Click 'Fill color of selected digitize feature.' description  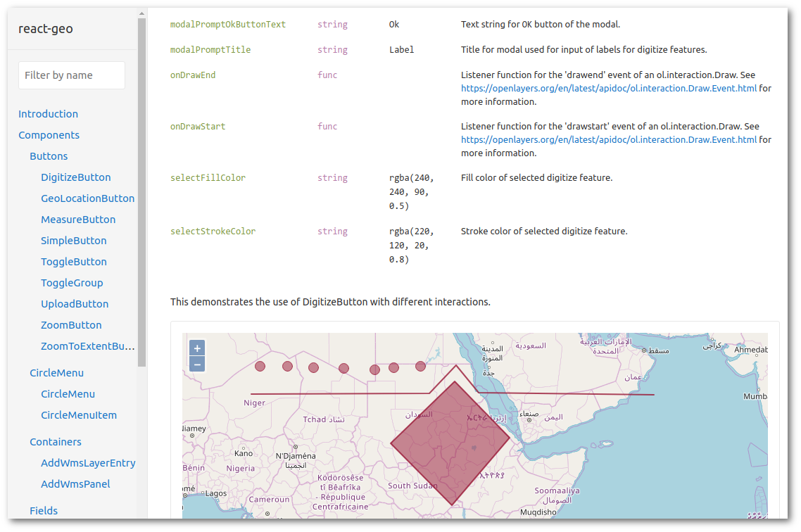(536, 177)
